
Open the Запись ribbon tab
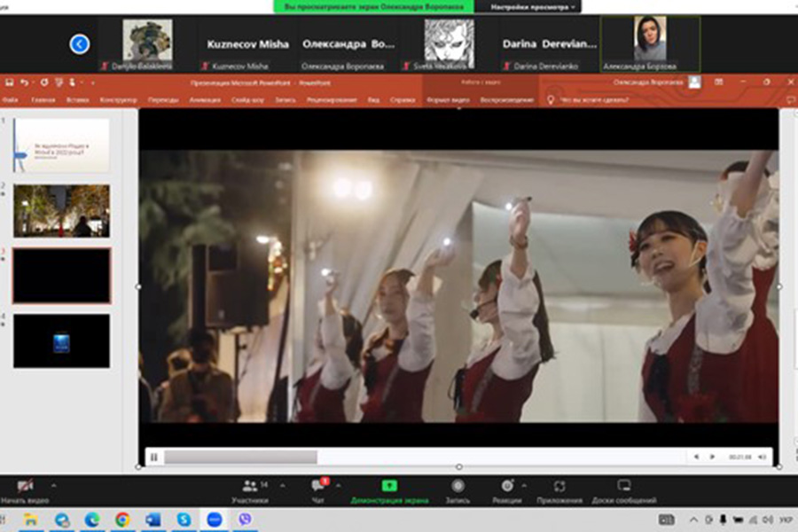tap(285, 100)
